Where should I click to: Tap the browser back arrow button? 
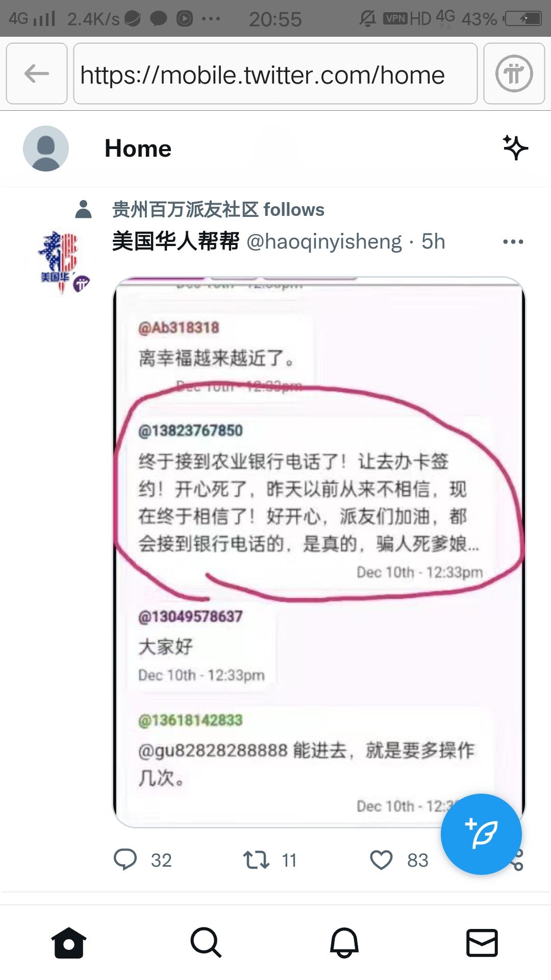tap(37, 73)
